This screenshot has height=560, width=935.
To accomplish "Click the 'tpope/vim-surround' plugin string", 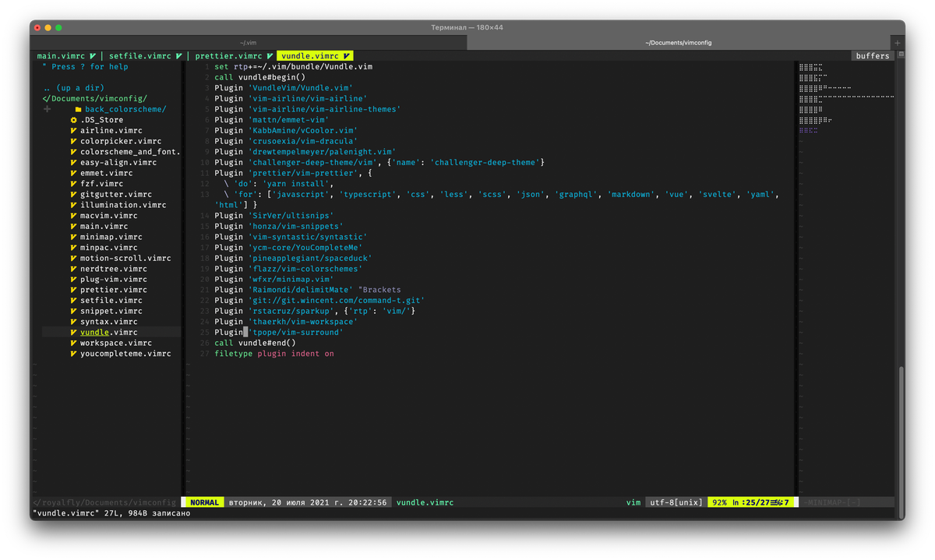I will [x=296, y=333].
